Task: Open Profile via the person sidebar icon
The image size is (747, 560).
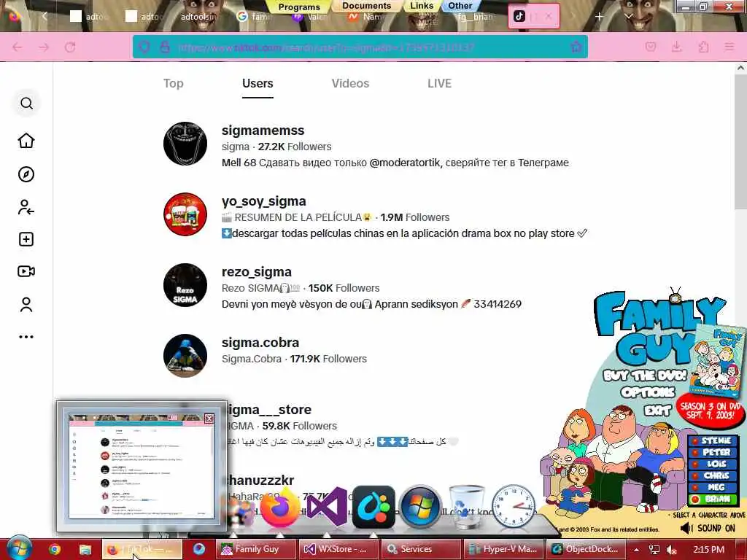Action: [x=26, y=304]
